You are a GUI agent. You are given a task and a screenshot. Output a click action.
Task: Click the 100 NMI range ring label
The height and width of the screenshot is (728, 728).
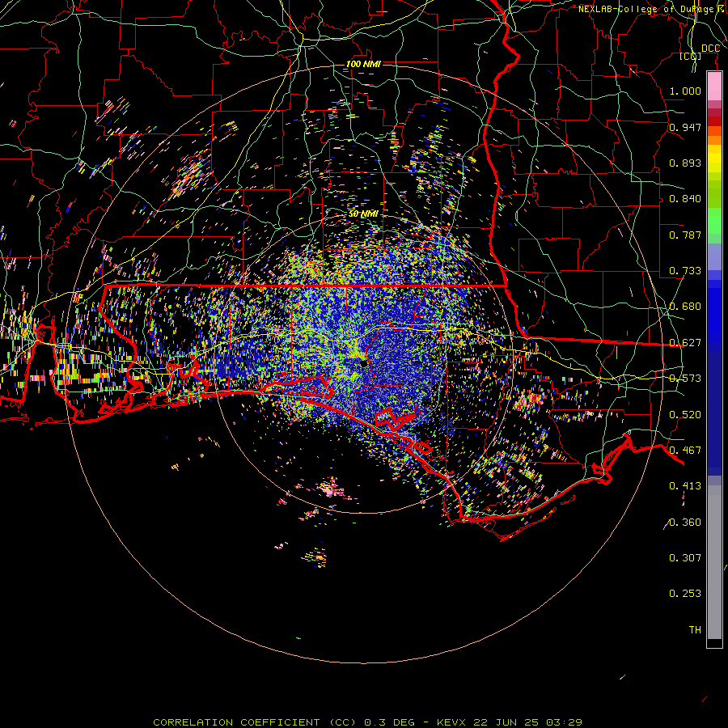coord(363,64)
